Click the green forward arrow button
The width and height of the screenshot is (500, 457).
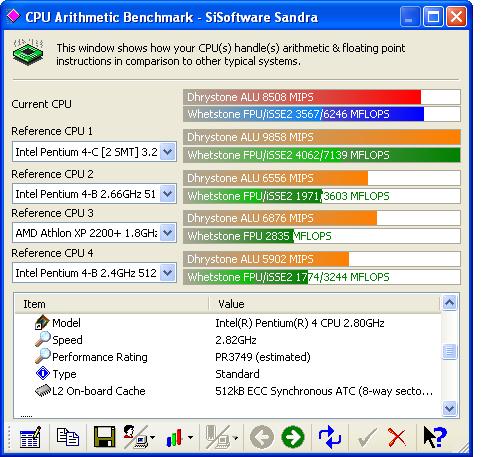[293, 437]
